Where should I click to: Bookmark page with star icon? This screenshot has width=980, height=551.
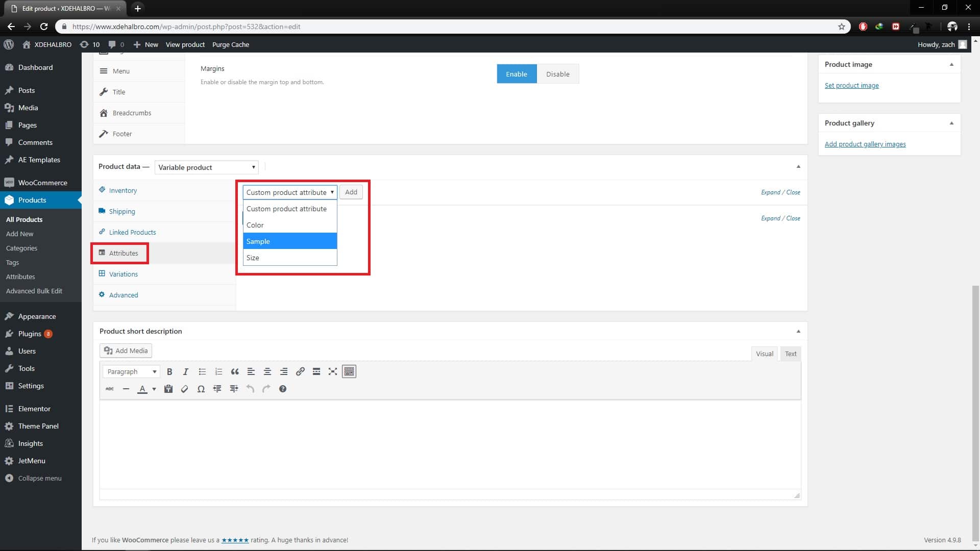click(842, 27)
